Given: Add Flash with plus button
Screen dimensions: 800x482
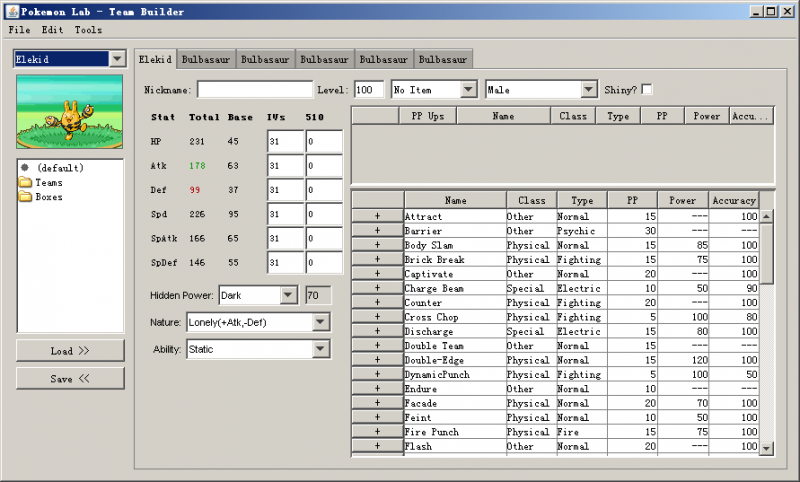Looking at the screenshot, I should (378, 446).
